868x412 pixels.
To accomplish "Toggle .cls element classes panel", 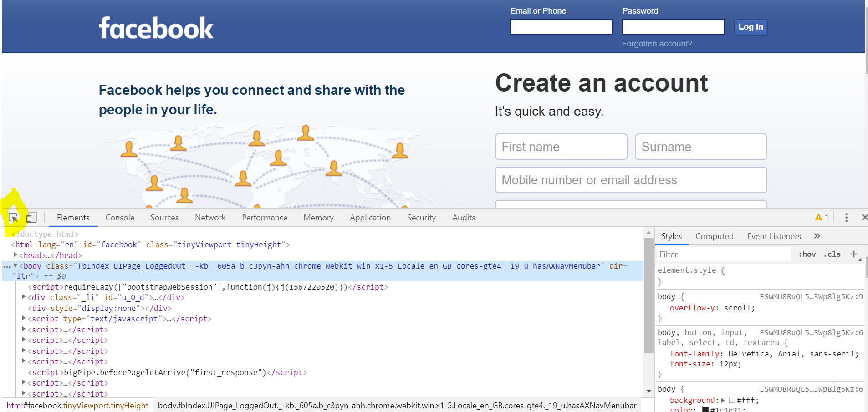I will coord(832,254).
